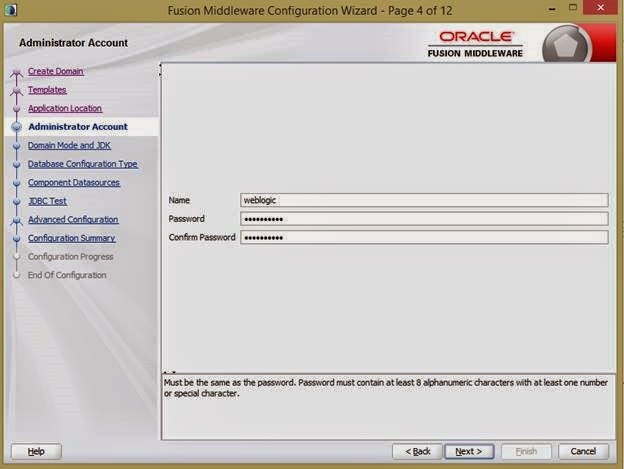Open the Create Domain step link
624x469 pixels.
pos(55,71)
